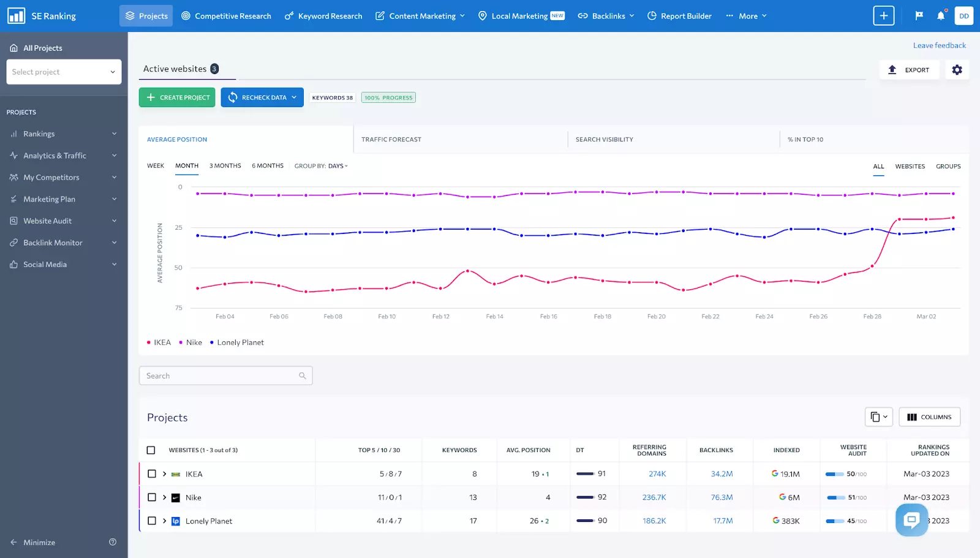The width and height of the screenshot is (980, 558).
Task: Click the IKEA favicon in projects table
Action: coord(176,474)
